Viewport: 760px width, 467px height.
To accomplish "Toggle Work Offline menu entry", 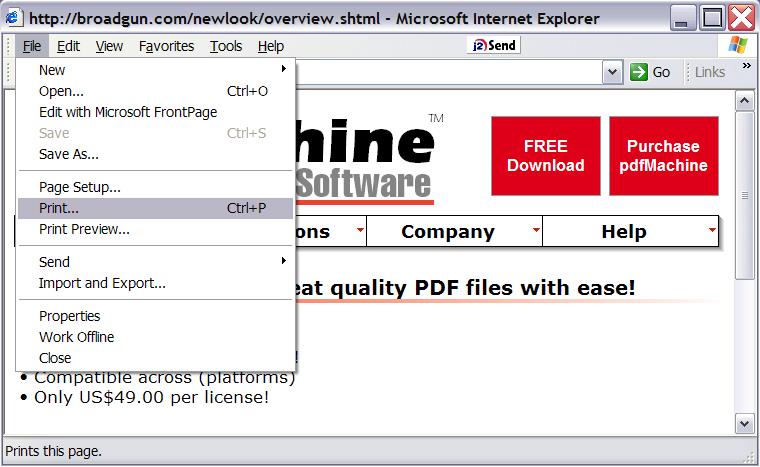I will click(x=156, y=337).
